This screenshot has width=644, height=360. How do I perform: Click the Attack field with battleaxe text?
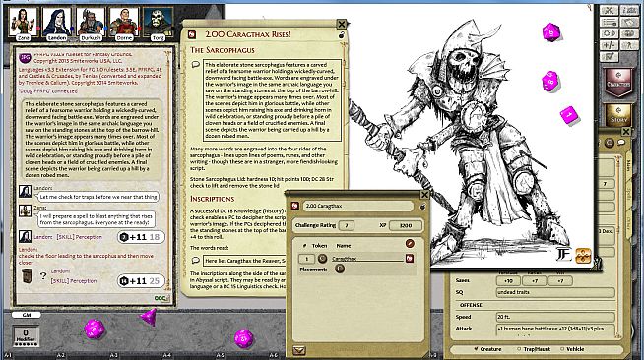pyautogui.click(x=555, y=330)
